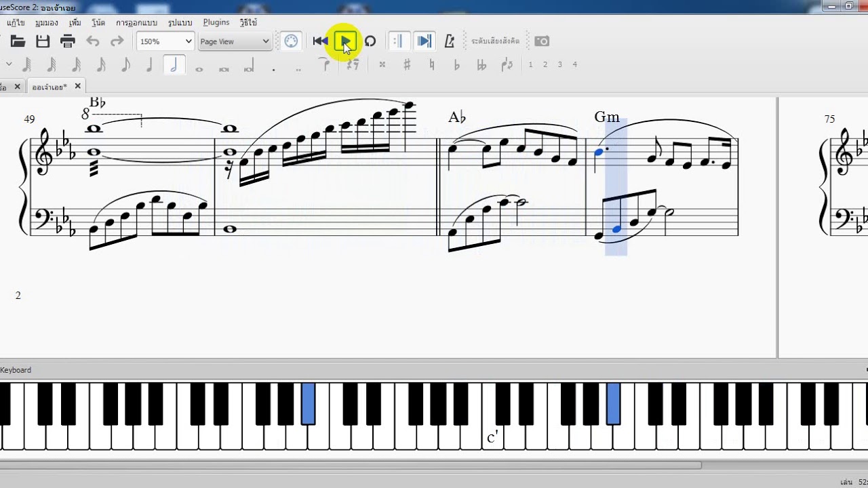Select the half note duration
Viewport: 868px width, 488px height.
[174, 65]
